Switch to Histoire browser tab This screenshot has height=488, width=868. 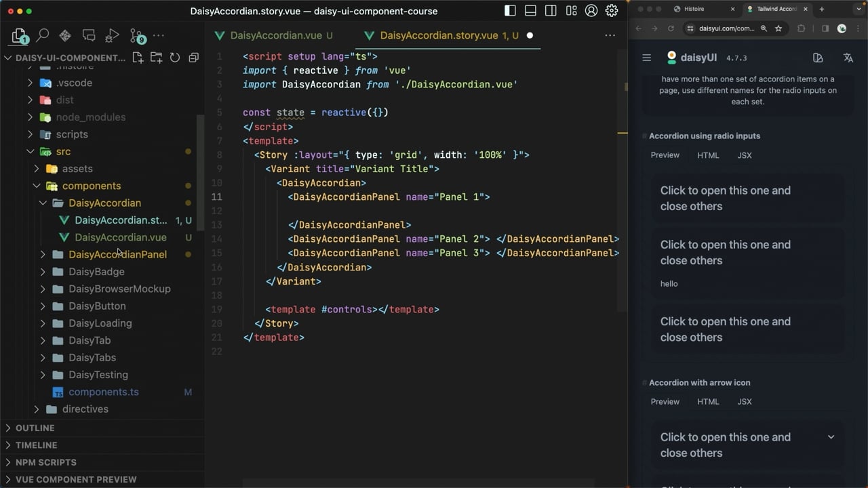pyautogui.click(x=698, y=9)
